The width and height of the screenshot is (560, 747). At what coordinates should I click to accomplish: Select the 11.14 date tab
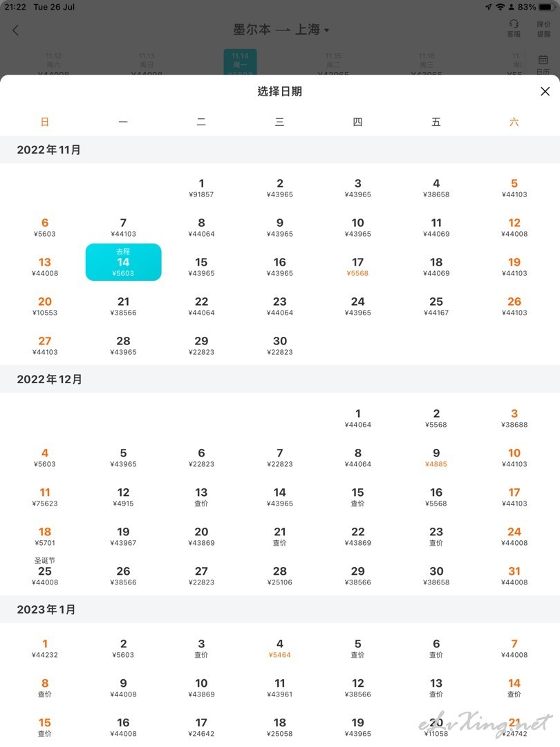(x=240, y=62)
